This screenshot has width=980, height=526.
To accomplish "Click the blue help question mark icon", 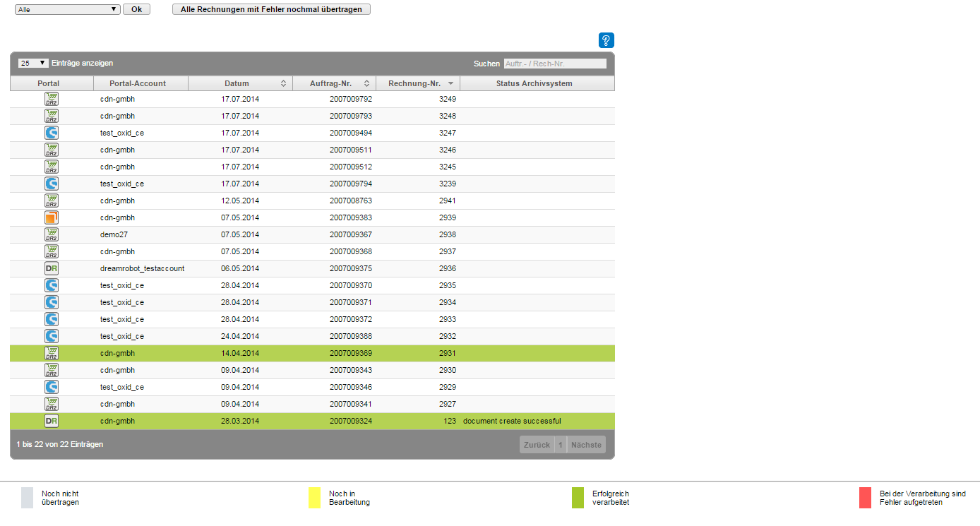I will coord(606,40).
